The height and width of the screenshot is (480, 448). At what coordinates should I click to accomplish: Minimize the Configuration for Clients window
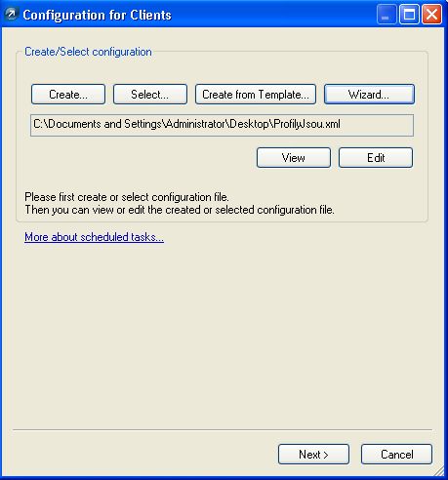coord(387,15)
